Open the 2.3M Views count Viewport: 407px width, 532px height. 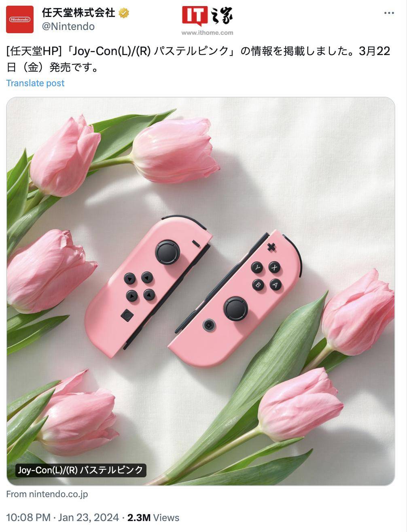coord(153,517)
